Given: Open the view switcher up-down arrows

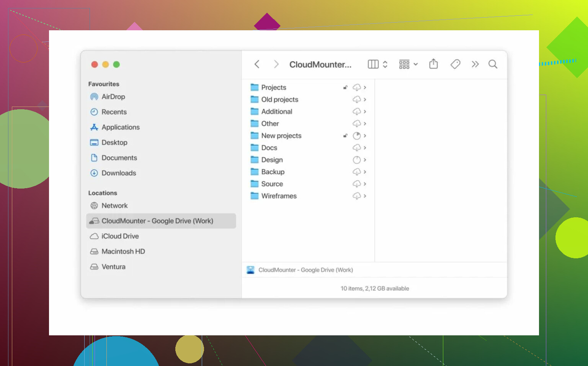Looking at the screenshot, I should [385, 64].
